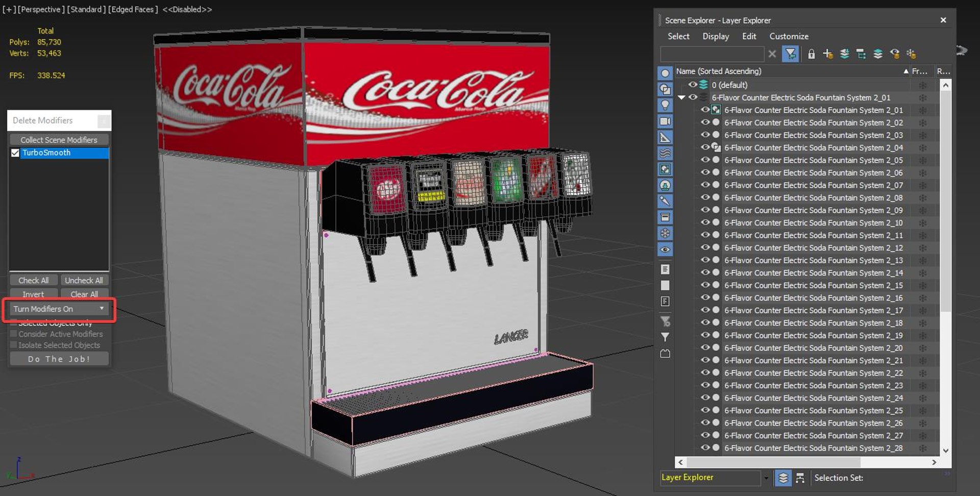The width and height of the screenshot is (980, 496).
Task: Click the Invert Display icon in sidebar
Action: point(665,302)
